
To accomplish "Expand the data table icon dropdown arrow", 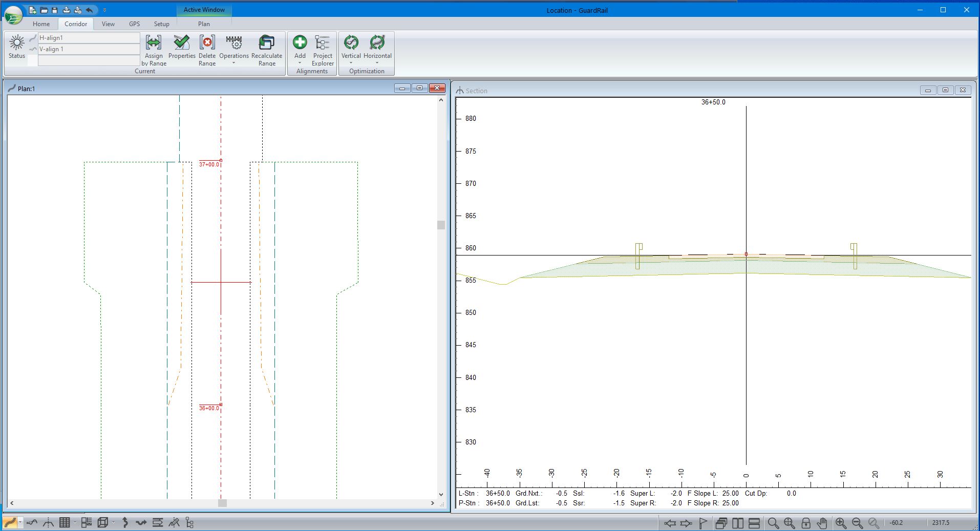I will point(75,523).
